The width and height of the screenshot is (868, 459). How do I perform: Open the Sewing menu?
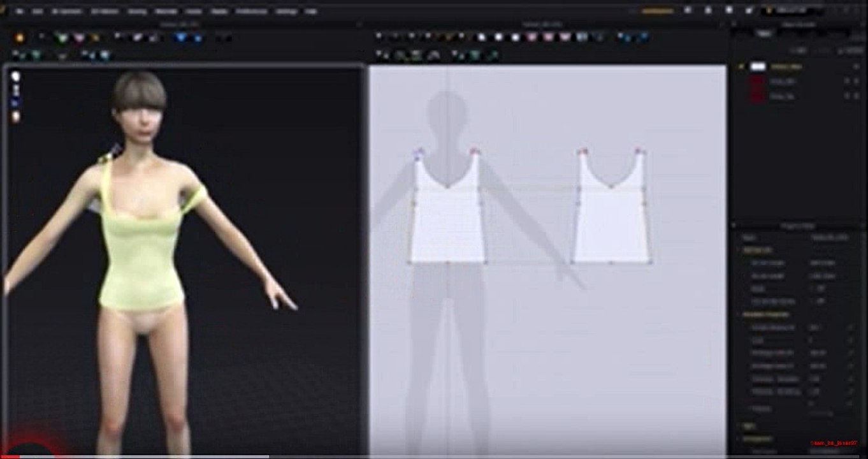(136, 11)
